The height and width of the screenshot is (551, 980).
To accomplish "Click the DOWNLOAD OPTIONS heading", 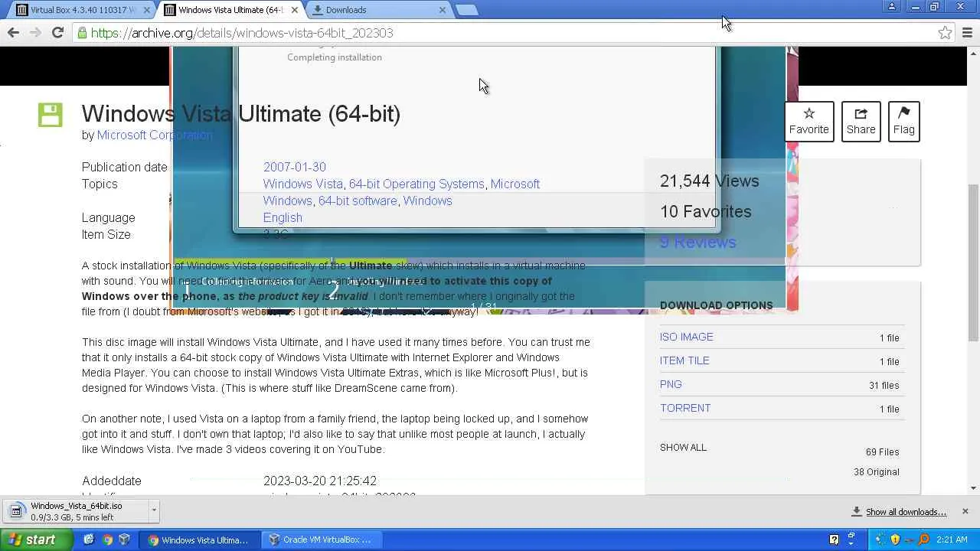I will coord(717,305).
